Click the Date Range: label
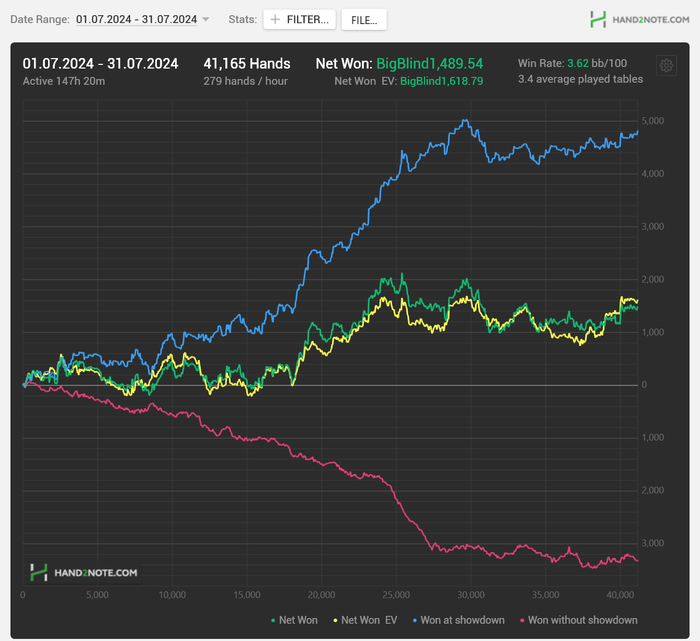 pos(40,19)
